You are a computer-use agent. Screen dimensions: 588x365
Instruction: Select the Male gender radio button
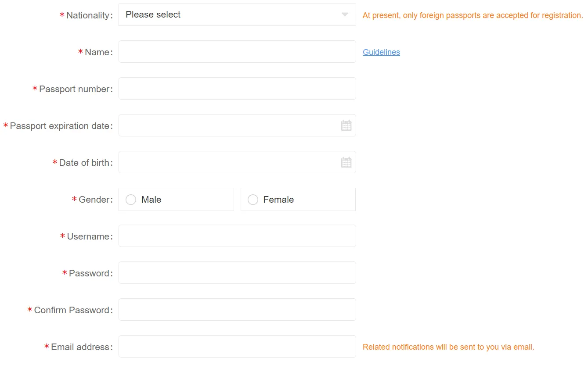(x=131, y=200)
